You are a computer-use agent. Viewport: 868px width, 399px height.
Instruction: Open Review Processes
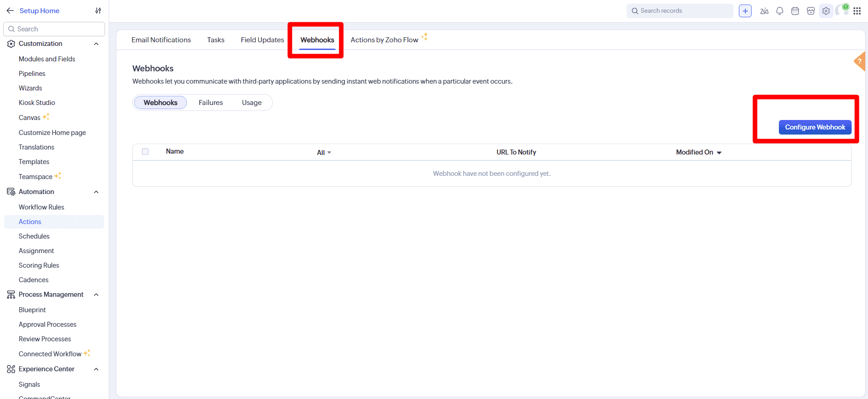(x=45, y=339)
